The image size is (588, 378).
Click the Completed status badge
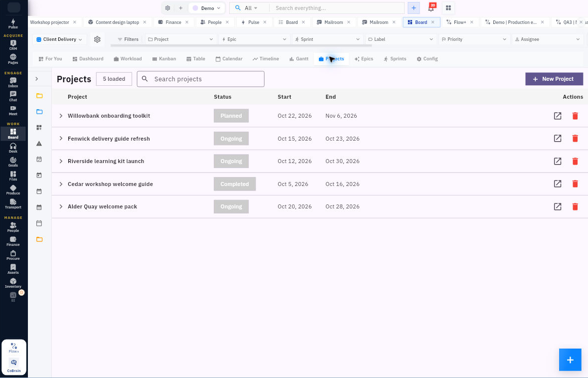pos(235,184)
